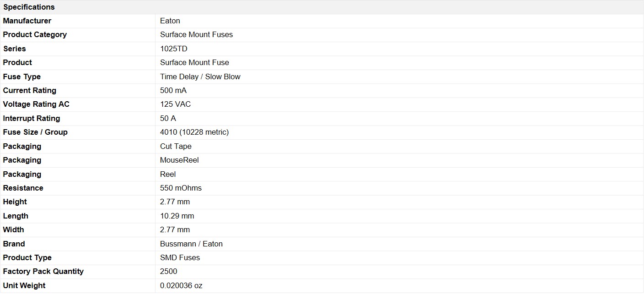The height and width of the screenshot is (295, 644).
Task: Click the 0.020036 oz unit weight
Action: coord(181,285)
